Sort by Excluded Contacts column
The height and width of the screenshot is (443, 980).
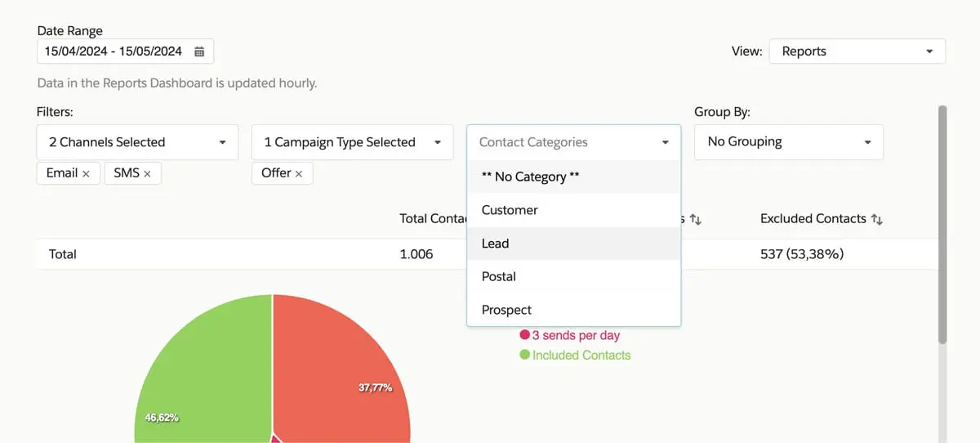pyautogui.click(x=877, y=219)
